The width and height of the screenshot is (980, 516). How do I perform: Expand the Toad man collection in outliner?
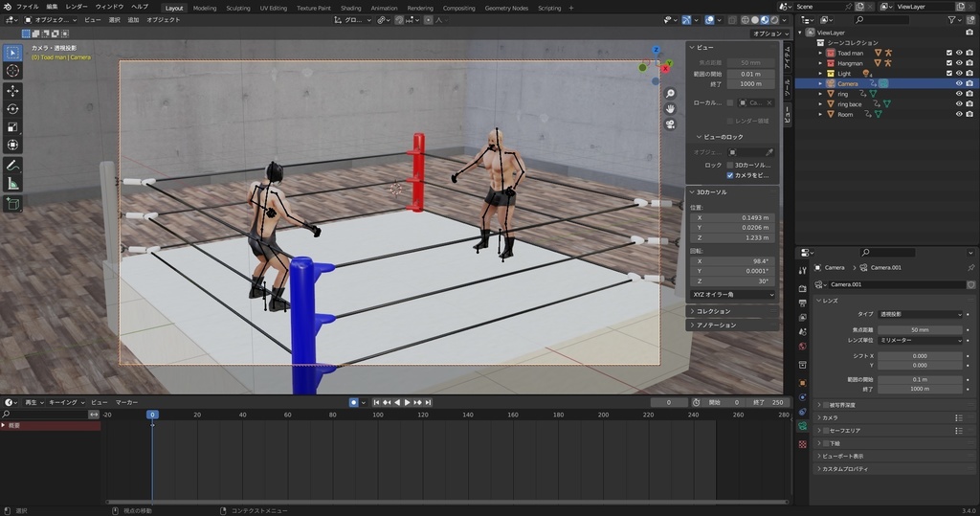820,54
